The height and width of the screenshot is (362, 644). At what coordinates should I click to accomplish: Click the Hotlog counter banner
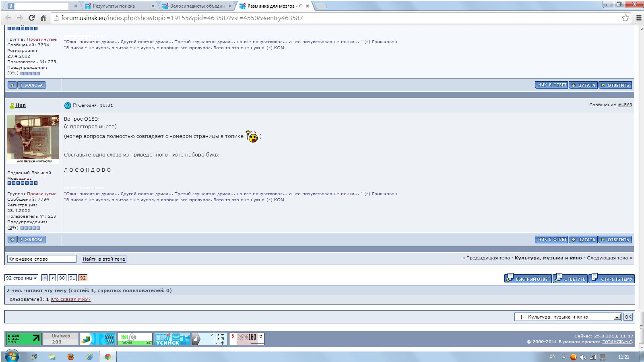pyautogui.click(x=134, y=339)
